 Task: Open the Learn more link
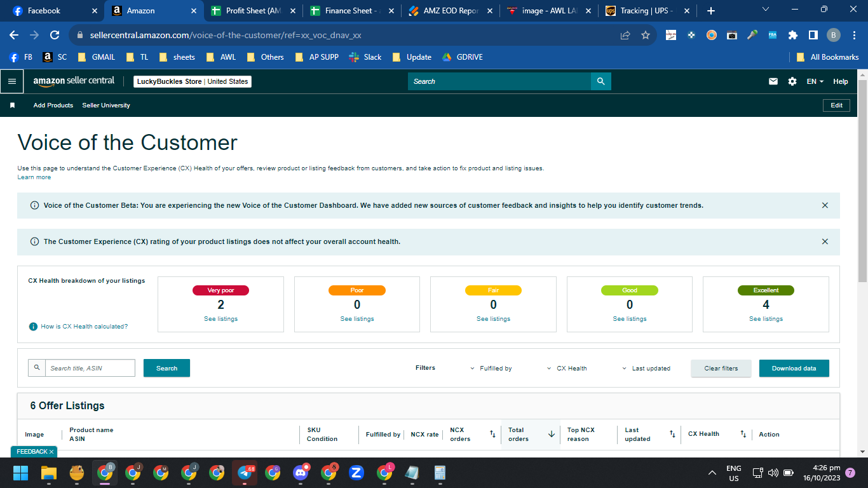(34, 177)
